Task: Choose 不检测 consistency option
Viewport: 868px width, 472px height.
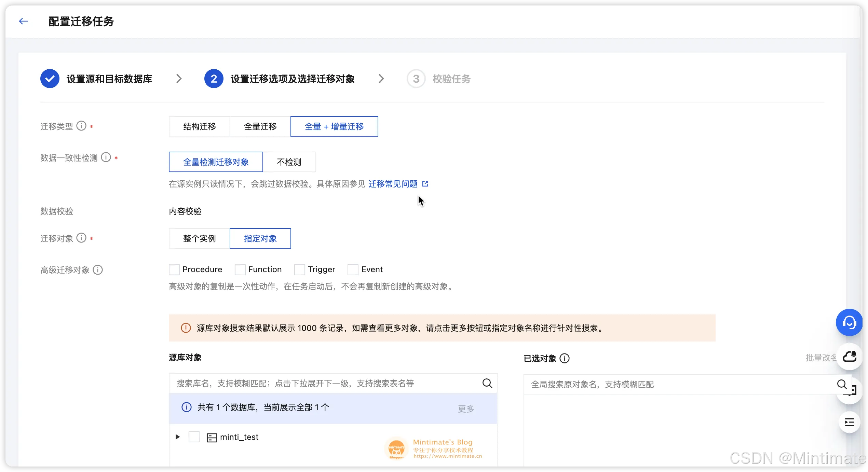Action: [289, 162]
